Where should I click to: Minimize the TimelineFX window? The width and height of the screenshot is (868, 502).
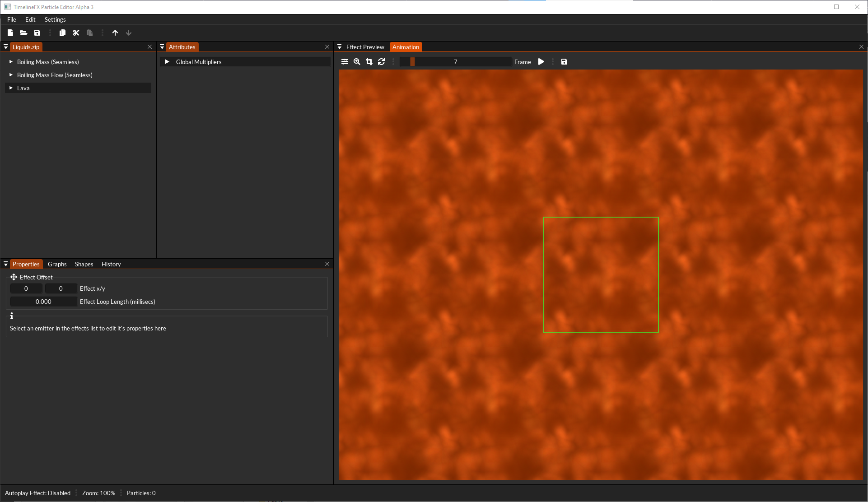click(816, 7)
